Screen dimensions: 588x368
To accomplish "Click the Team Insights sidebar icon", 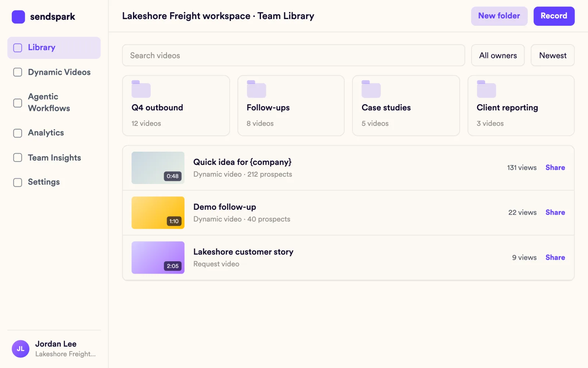I will (x=18, y=158).
